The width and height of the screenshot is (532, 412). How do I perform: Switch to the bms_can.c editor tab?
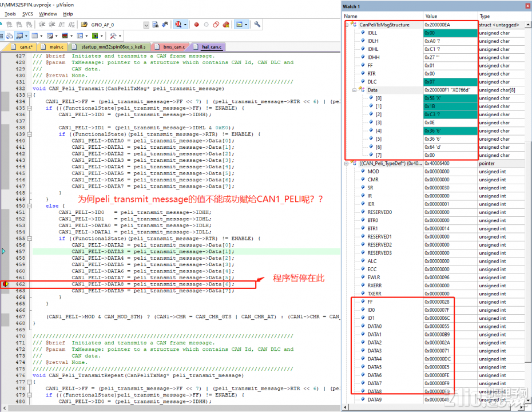(x=170, y=47)
